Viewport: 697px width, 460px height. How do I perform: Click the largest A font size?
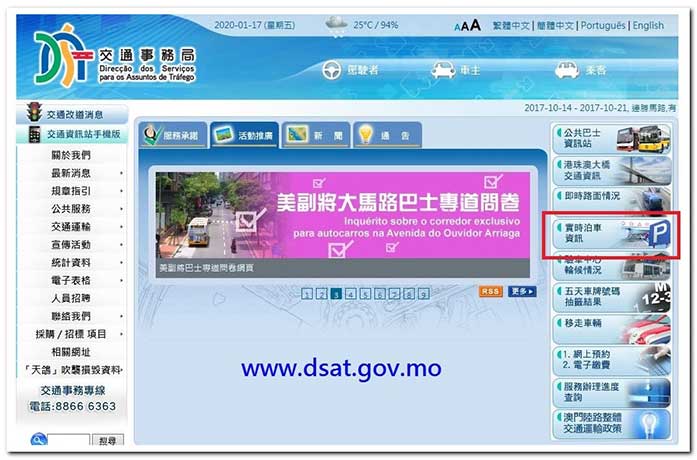click(x=476, y=25)
